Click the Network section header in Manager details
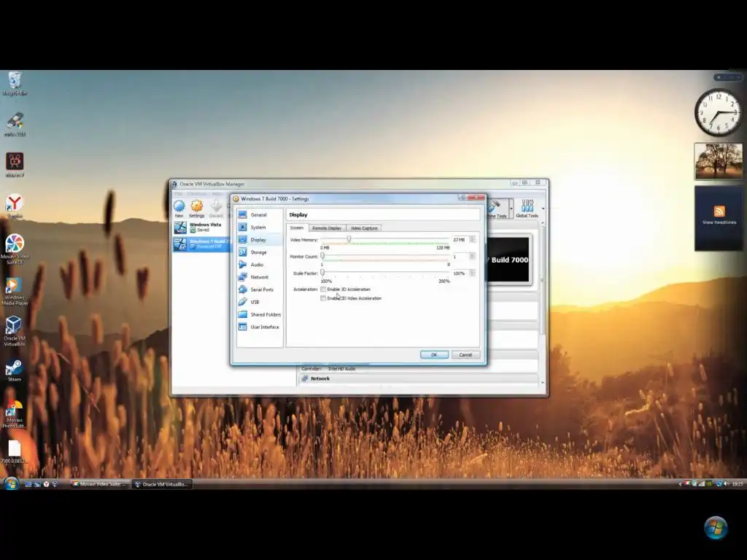The height and width of the screenshot is (560, 747). pyautogui.click(x=418, y=378)
